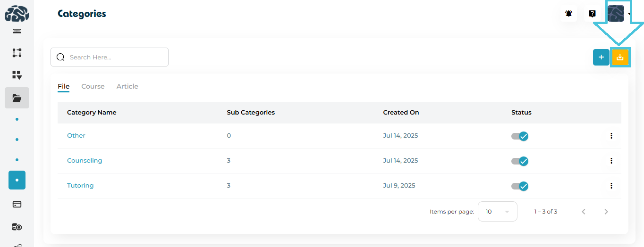Open the help question mark icon

click(592, 14)
